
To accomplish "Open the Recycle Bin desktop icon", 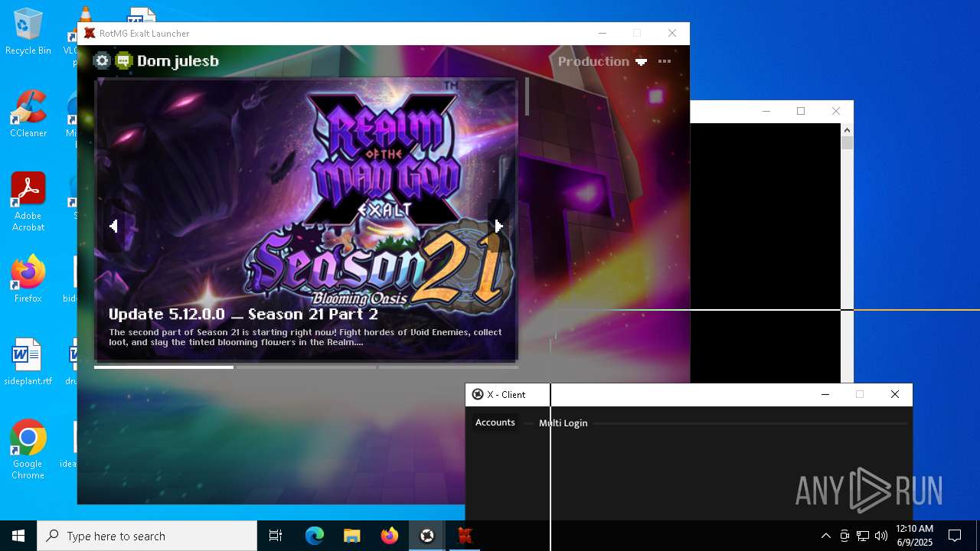I will point(28,32).
